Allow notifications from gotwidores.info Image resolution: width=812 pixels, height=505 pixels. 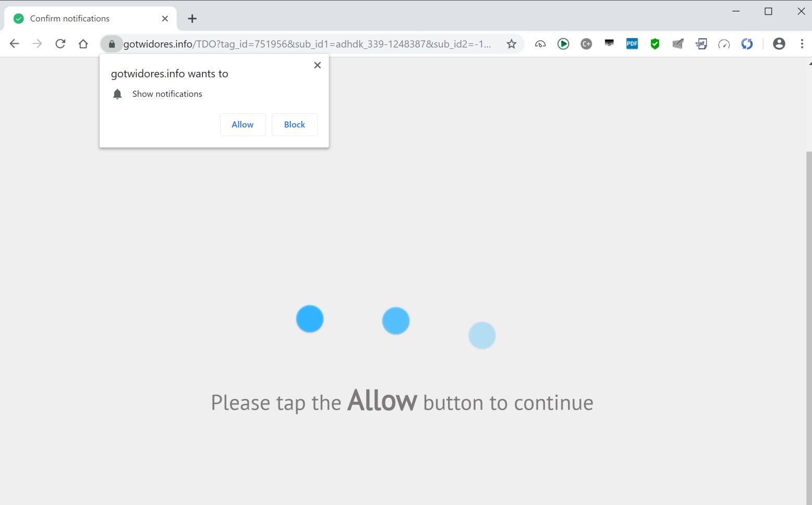point(243,125)
